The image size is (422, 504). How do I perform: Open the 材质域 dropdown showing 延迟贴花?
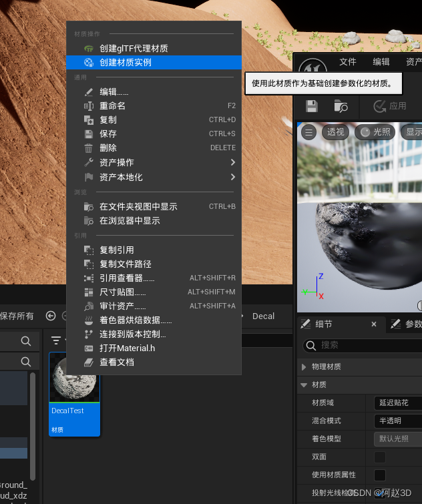pyautogui.click(x=397, y=403)
